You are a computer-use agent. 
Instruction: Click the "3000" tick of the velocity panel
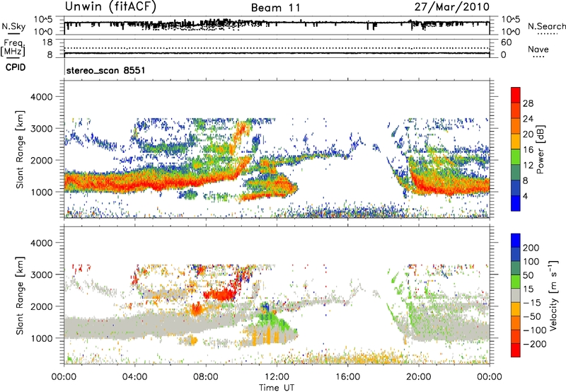[x=41, y=275]
